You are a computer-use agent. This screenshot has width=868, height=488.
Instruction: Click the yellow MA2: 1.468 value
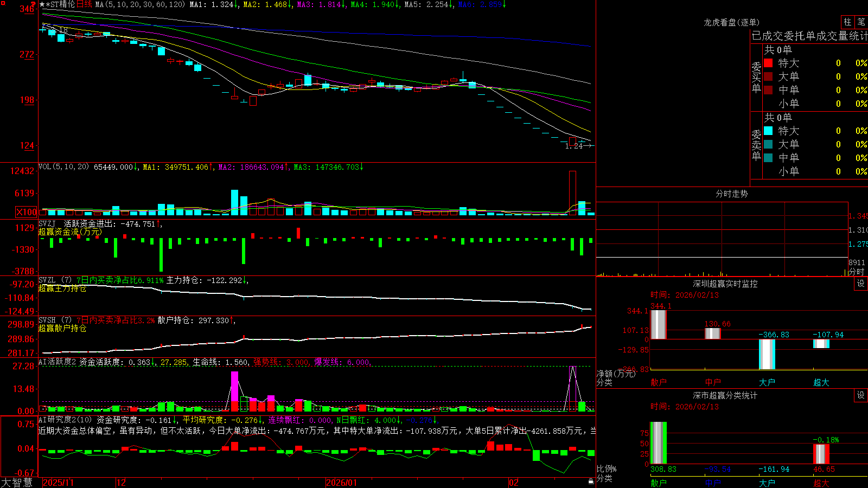point(267,4)
